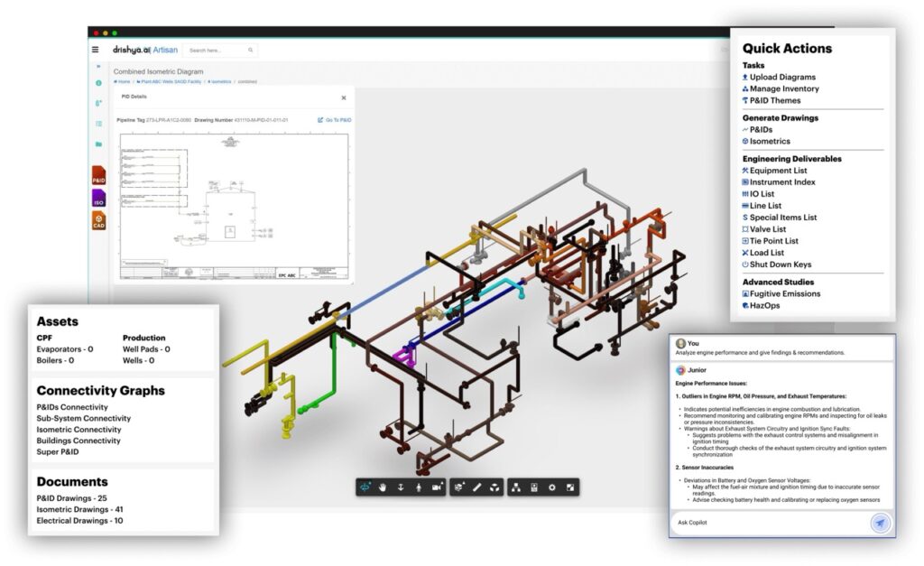Image resolution: width=924 pixels, height=566 pixels.
Task: Generate P&IDs drawings
Action: (x=757, y=130)
